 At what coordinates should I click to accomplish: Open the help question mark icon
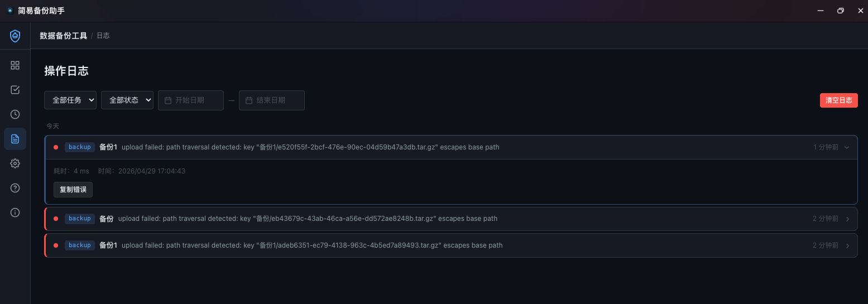15,188
